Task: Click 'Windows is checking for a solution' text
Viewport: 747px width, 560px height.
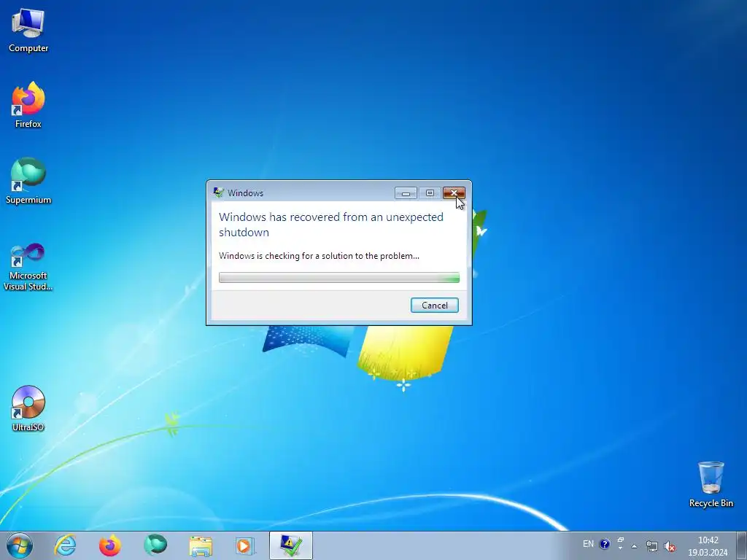Action: tap(319, 256)
